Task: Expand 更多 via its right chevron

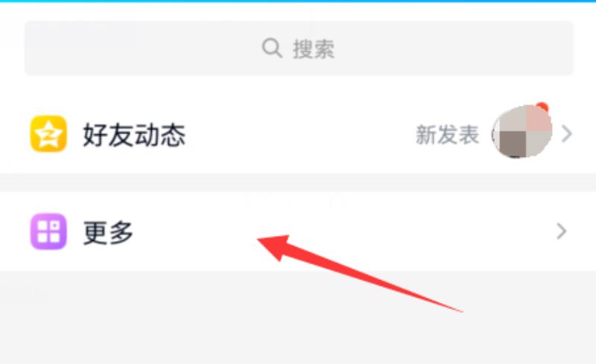Action: pyautogui.click(x=562, y=232)
